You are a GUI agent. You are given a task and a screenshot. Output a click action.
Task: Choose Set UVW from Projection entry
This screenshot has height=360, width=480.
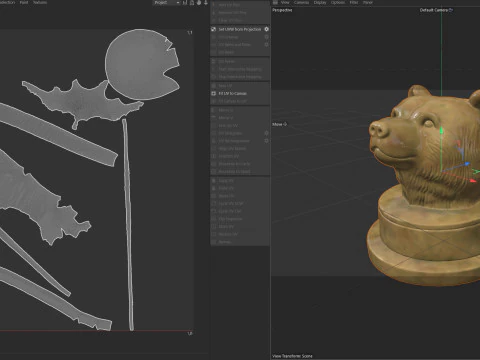240,29
